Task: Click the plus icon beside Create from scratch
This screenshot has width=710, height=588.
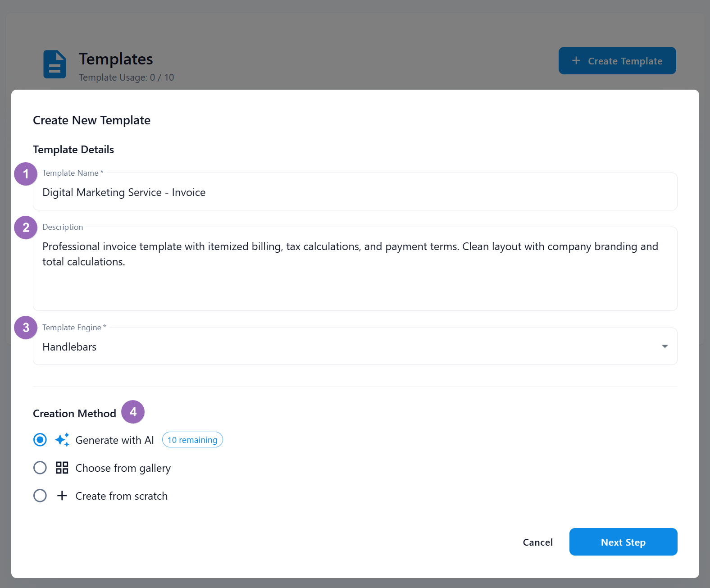Action: point(62,496)
